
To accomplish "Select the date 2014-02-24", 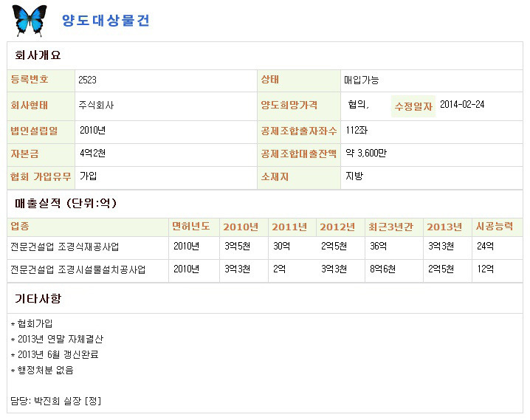I will click(462, 104).
